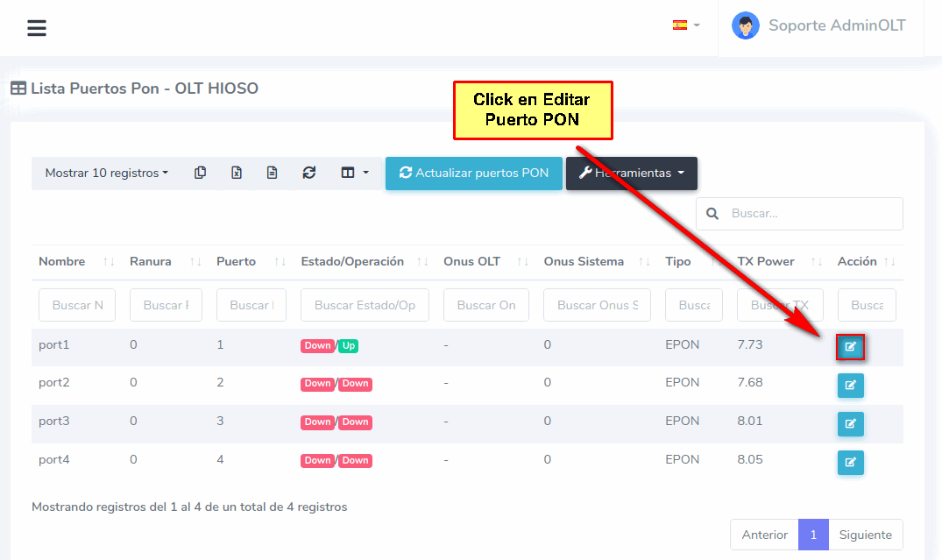
Task: Edit PON port for port4
Action: [x=850, y=463]
